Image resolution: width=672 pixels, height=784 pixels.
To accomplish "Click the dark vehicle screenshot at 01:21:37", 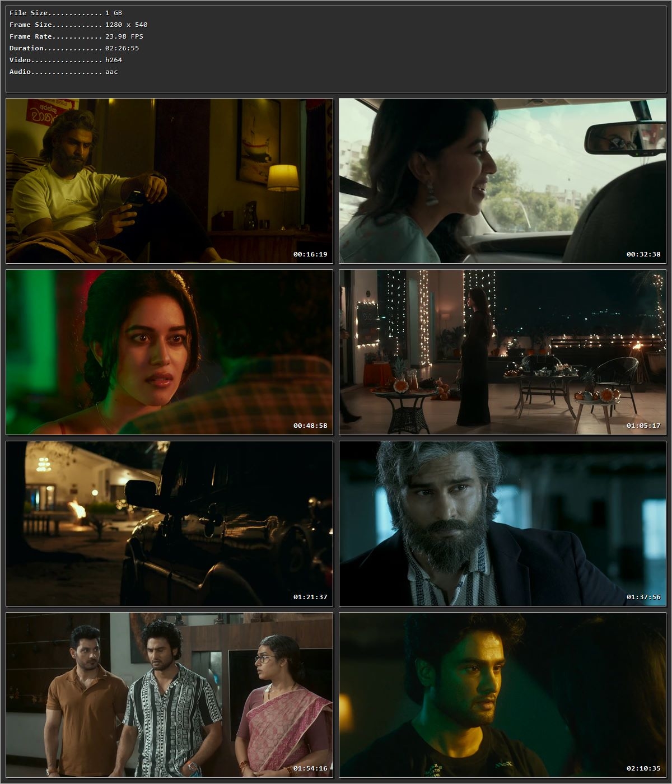I will point(168,524).
